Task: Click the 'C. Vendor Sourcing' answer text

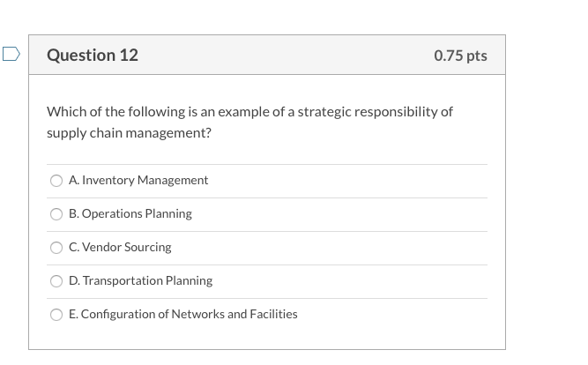Action: pyautogui.click(x=120, y=247)
